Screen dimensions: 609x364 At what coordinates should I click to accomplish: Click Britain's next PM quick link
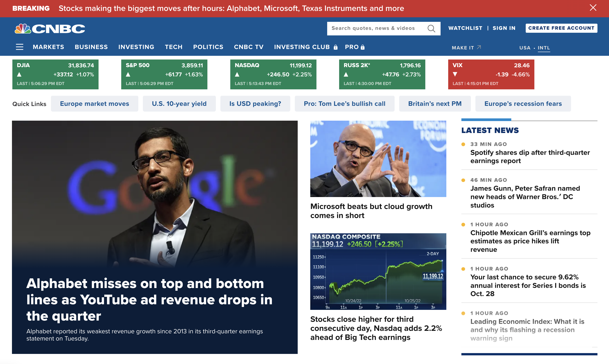(435, 104)
